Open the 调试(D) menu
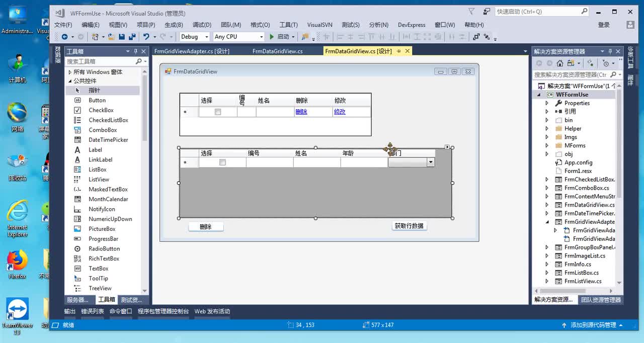The height and width of the screenshot is (343, 644). point(202,25)
